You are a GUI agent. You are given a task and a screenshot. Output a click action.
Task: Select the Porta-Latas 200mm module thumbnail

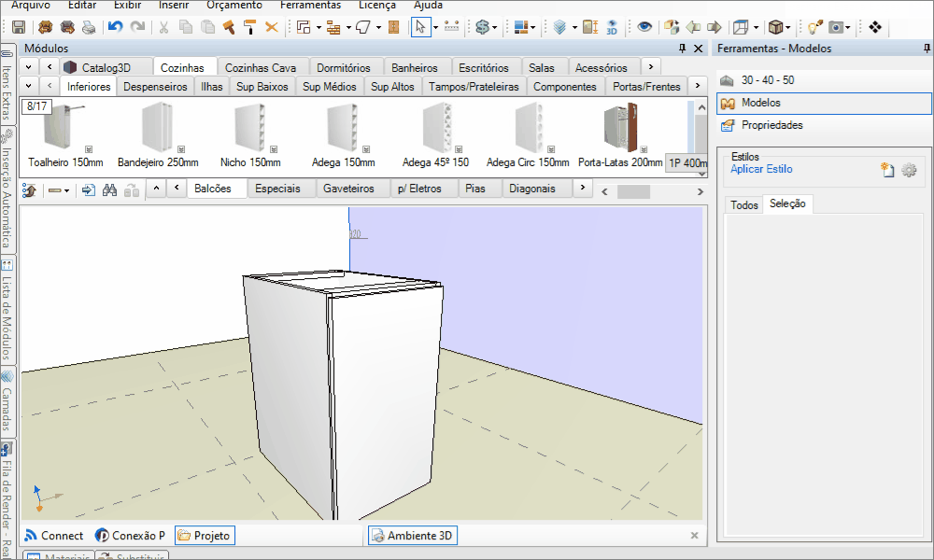620,136
